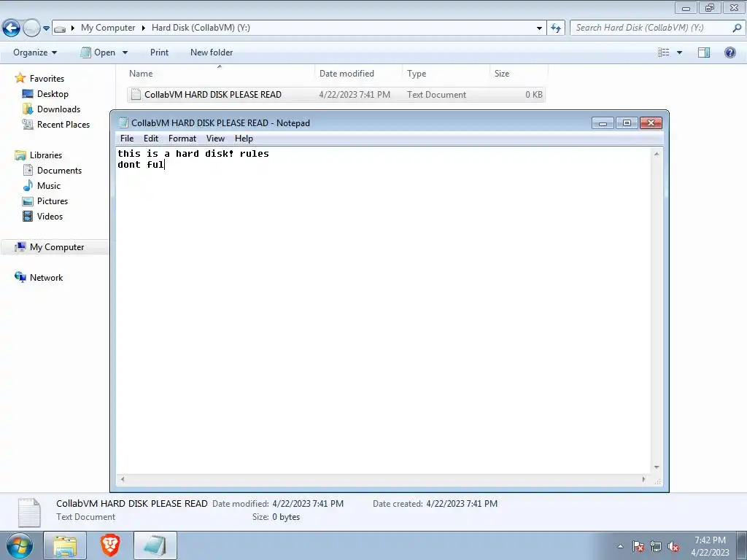This screenshot has height=560, width=747.
Task: Click Notepad vertical scrollbar down arrow
Action: click(657, 467)
